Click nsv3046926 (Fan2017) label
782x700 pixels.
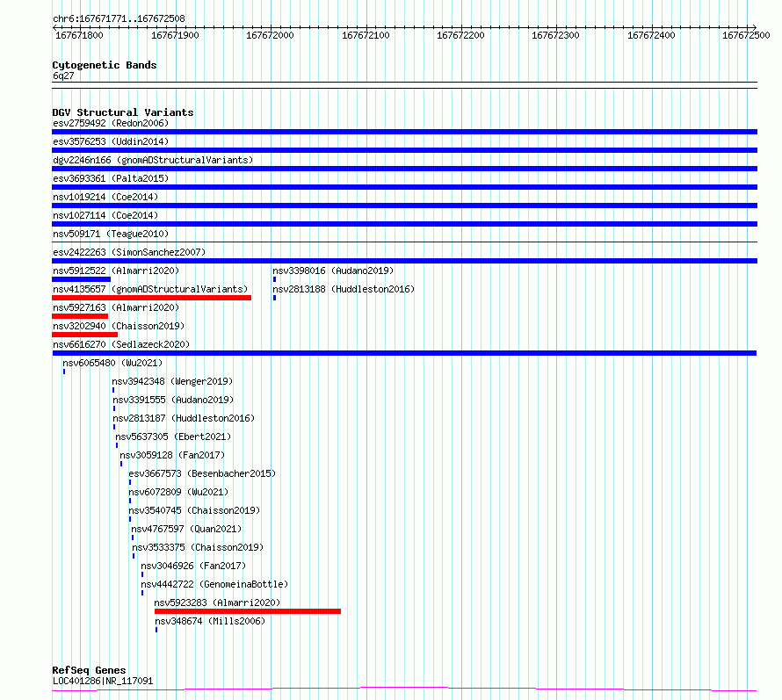tap(193, 566)
